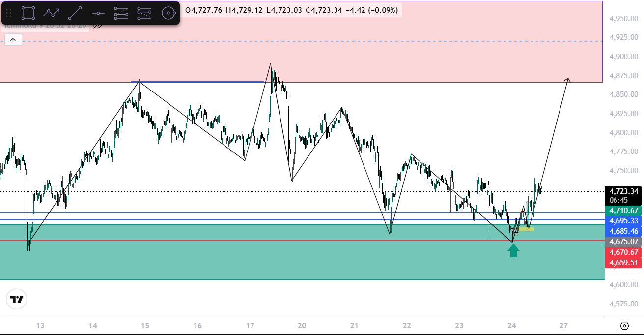Collapse the indicator legend chevron
644x335 pixels.
click(13, 40)
